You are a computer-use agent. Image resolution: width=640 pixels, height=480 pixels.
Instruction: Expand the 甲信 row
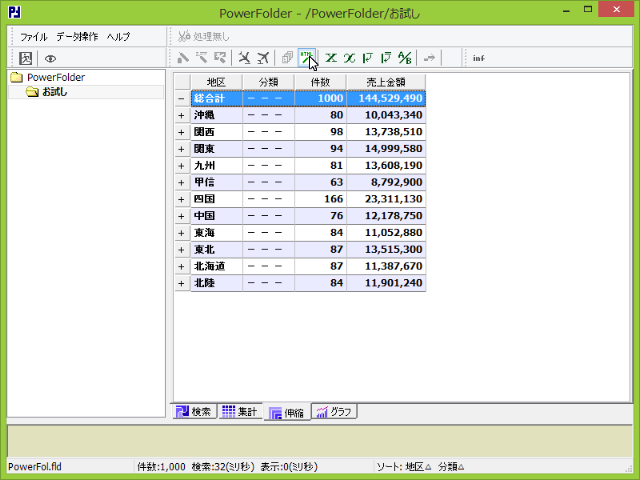point(182,182)
